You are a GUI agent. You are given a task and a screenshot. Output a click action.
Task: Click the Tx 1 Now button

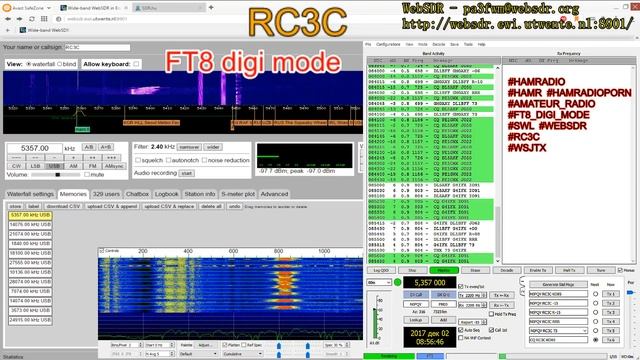pyautogui.click(x=611, y=294)
